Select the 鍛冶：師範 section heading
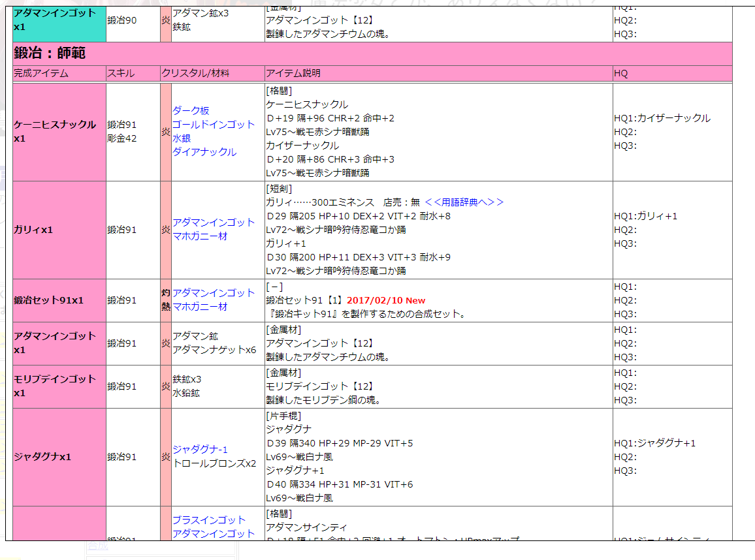755x560 pixels. pyautogui.click(x=50, y=53)
